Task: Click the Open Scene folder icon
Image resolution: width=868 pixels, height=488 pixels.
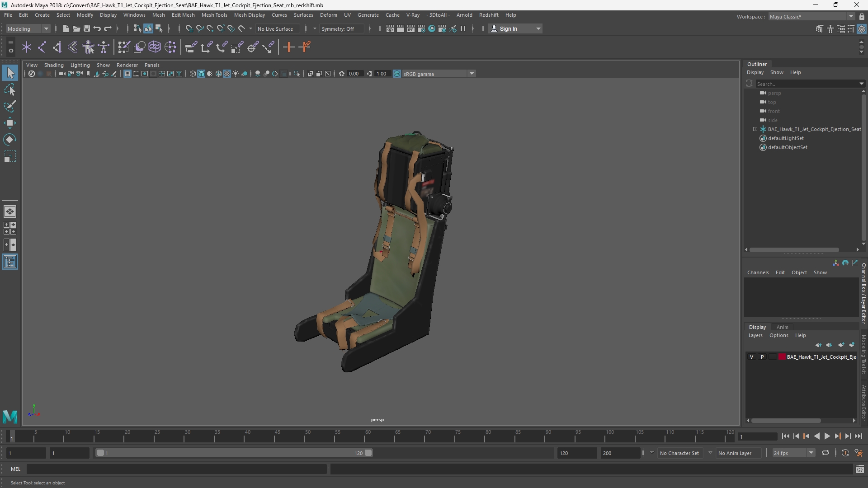Action: (76, 29)
